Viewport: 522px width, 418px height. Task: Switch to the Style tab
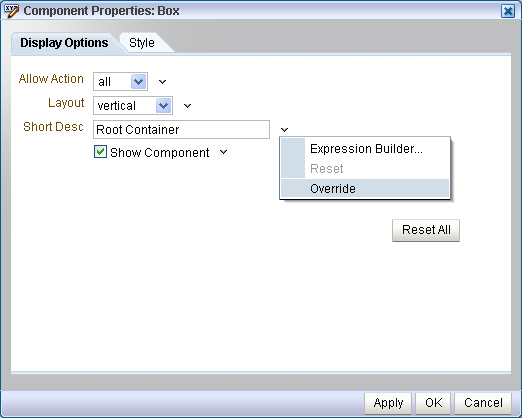pos(142,43)
